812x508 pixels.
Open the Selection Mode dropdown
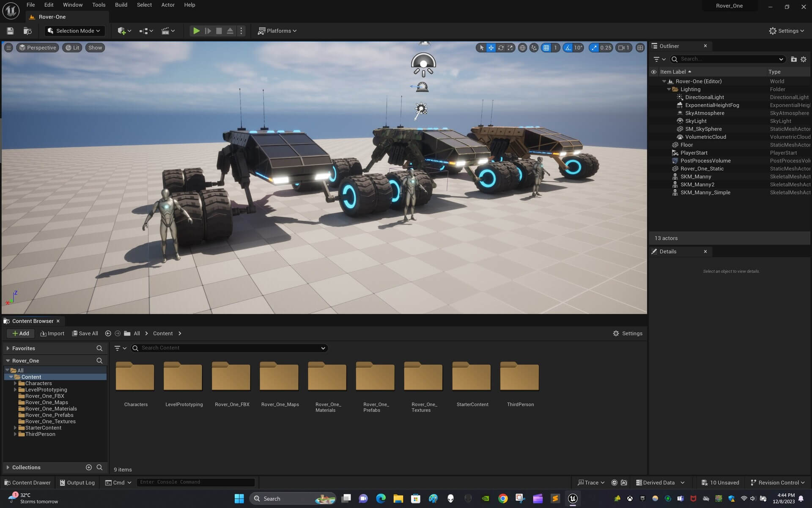click(74, 31)
